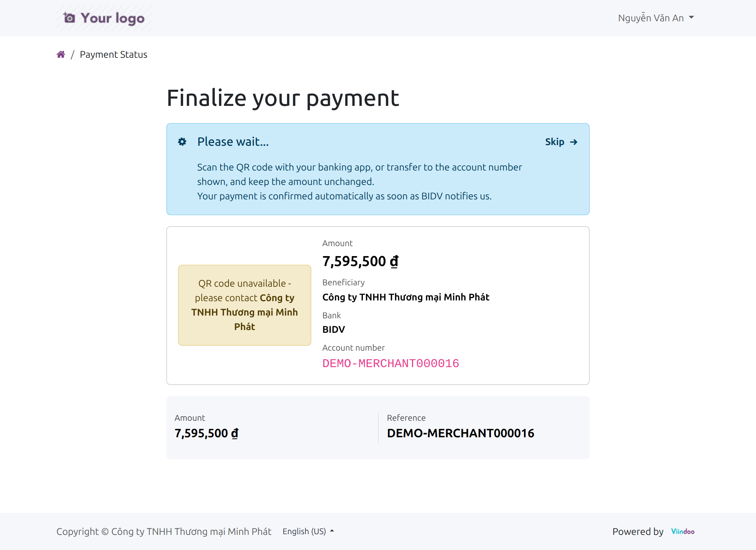Click the bold reference DEMO-MERCHANT000016 value

coord(460,433)
